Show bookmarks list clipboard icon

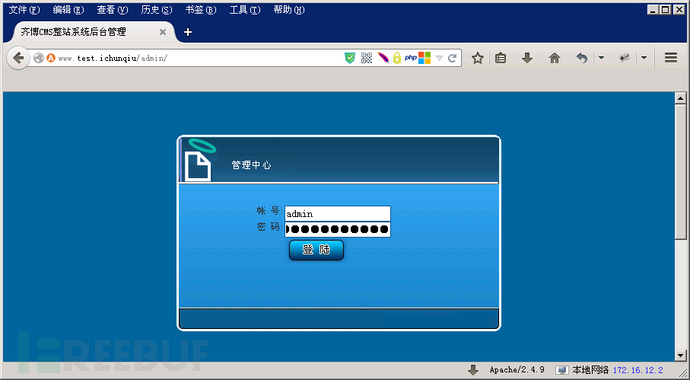coord(500,58)
